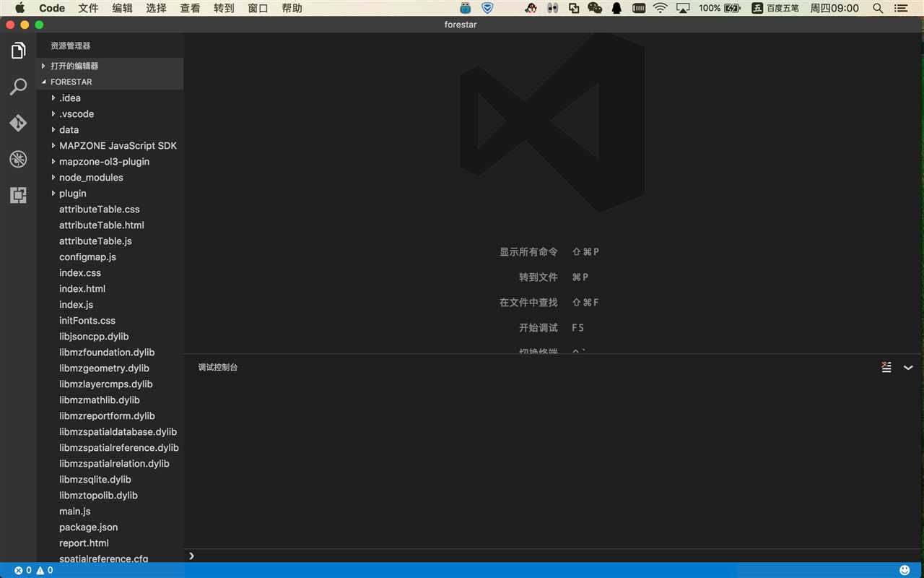Select libjsoncpp.dylib in the file tree
The height and width of the screenshot is (578, 924).
[110, 336]
